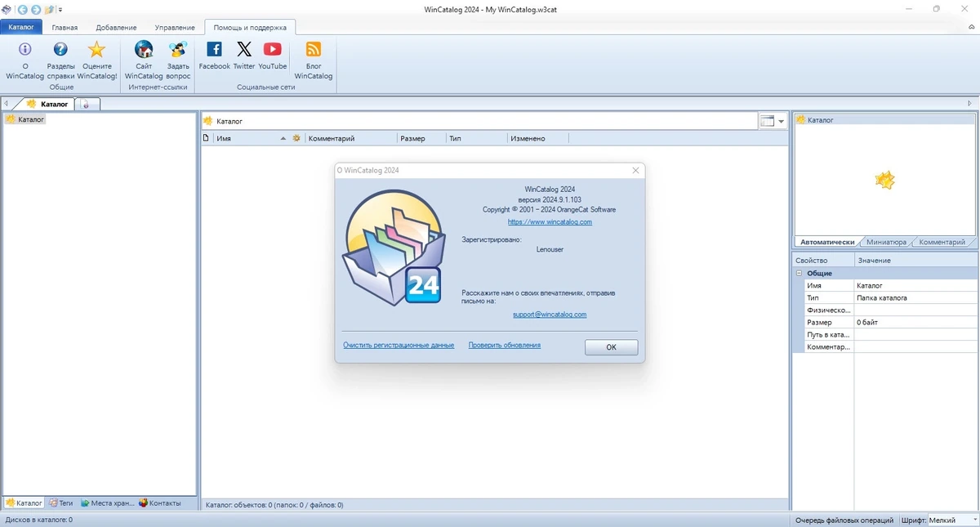The height and width of the screenshot is (527, 980).
Task: Click the folder-up icon in quick access toolbar
Action: 49,9
